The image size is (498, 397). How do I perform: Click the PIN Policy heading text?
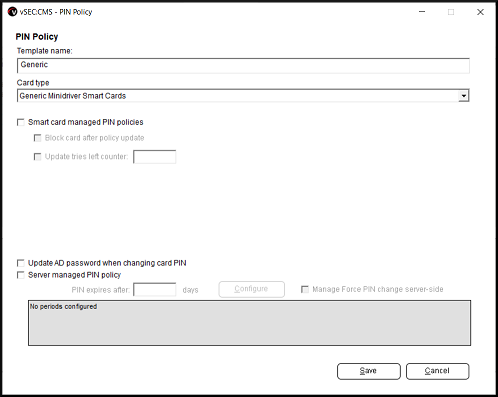click(x=37, y=37)
